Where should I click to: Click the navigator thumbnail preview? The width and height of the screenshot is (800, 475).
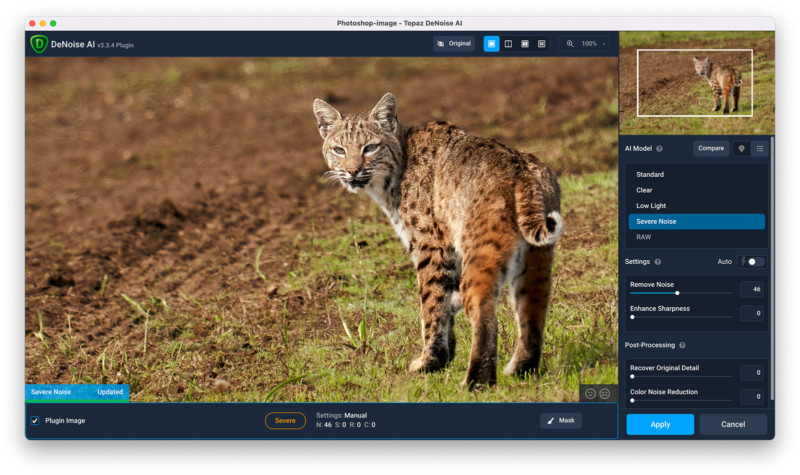pyautogui.click(x=696, y=83)
